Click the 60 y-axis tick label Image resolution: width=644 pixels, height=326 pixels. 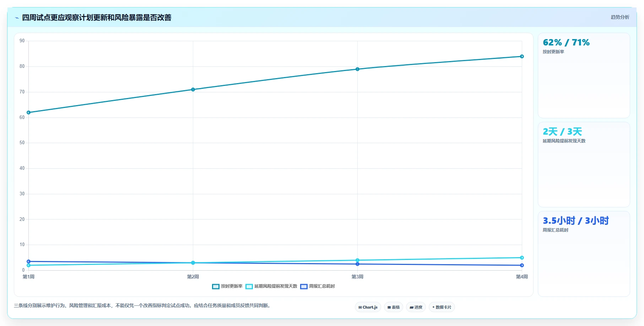[22, 118]
